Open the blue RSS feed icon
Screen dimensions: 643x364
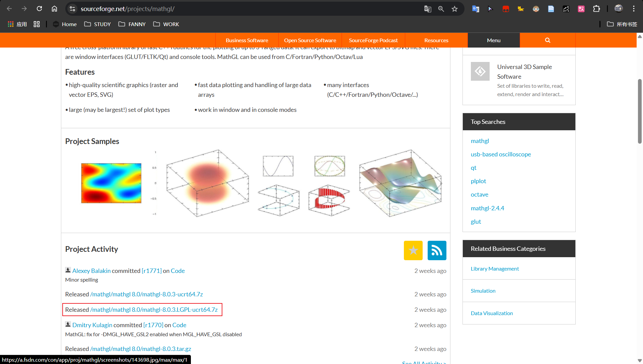pyautogui.click(x=437, y=250)
